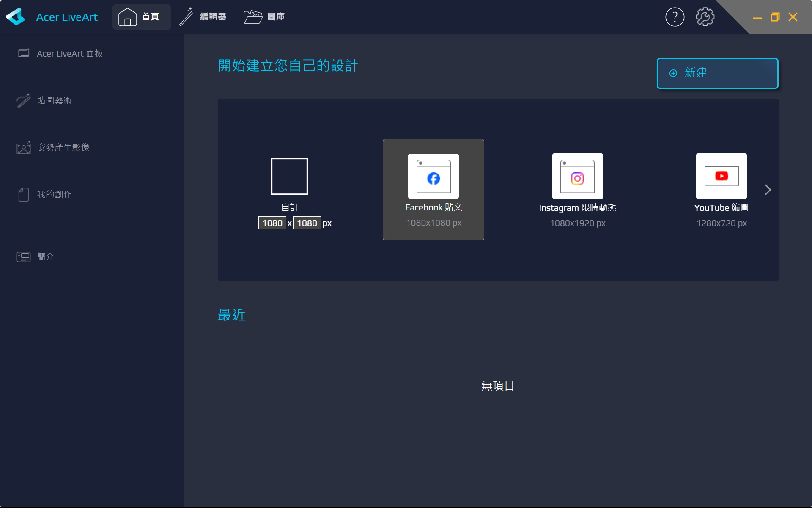Minimize the Acer LiveArt window
812x508 pixels.
click(757, 17)
